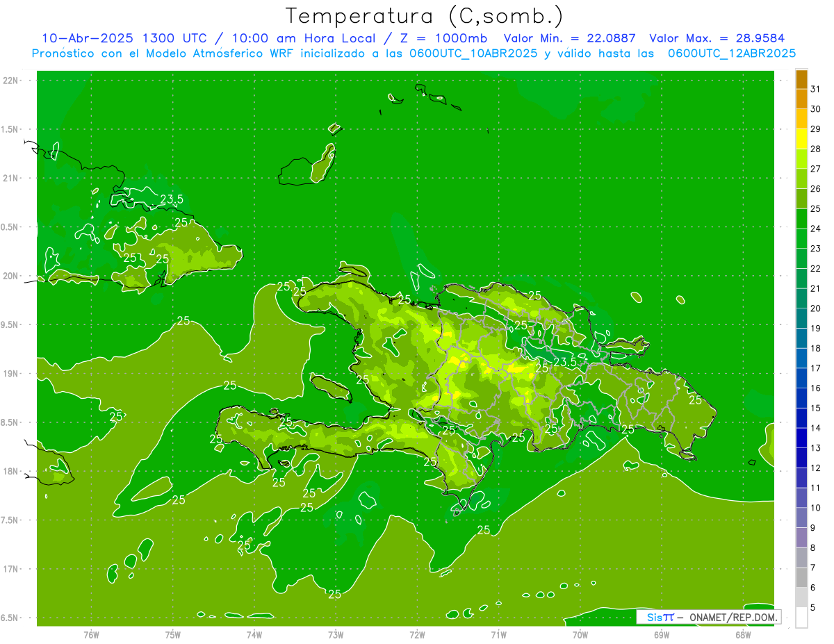Select the "Z = 1000mb" level text

(x=441, y=38)
